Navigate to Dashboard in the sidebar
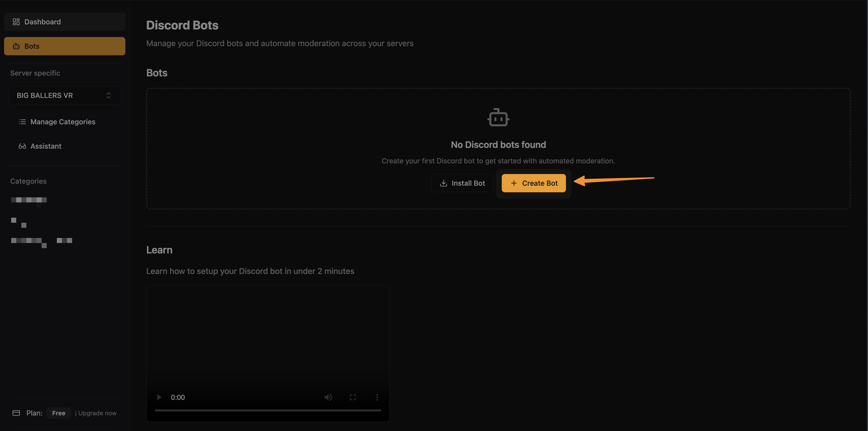 click(x=42, y=21)
